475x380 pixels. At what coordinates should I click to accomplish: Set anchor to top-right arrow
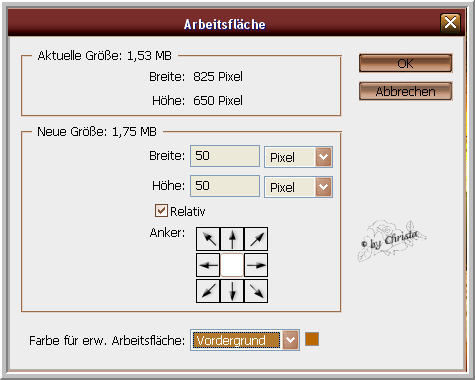pos(256,239)
